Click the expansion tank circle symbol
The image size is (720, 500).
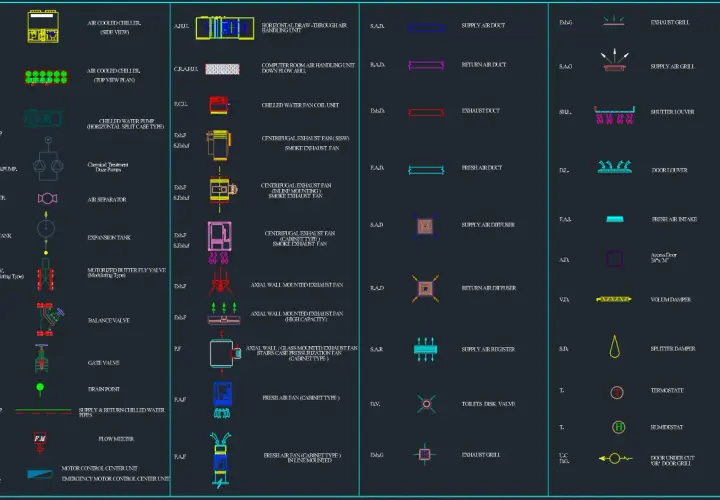(46, 228)
